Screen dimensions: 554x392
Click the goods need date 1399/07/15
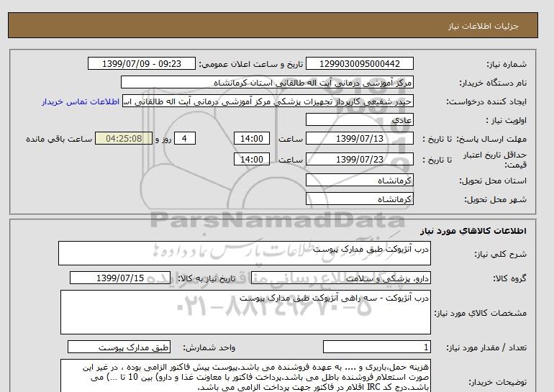click(120, 278)
